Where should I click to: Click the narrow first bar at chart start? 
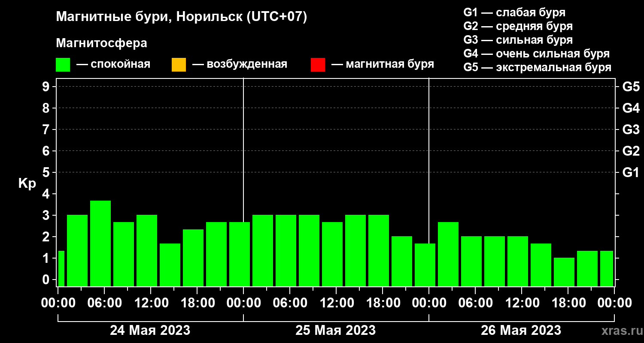pos(61,268)
